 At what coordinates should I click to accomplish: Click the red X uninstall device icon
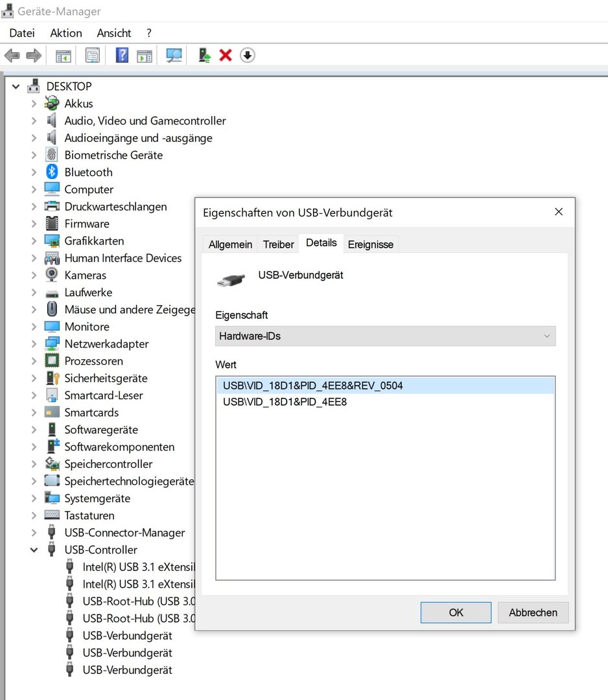pos(226,56)
